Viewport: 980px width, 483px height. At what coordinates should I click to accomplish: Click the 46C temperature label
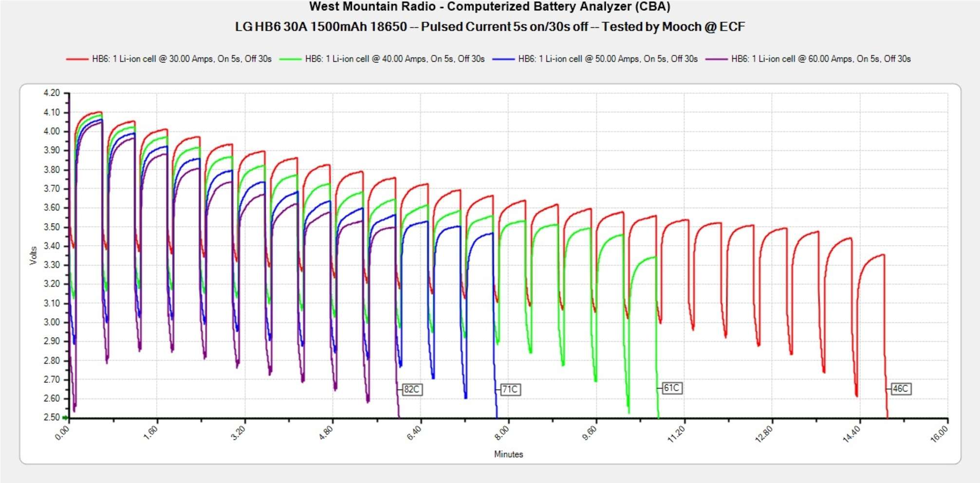901,389
